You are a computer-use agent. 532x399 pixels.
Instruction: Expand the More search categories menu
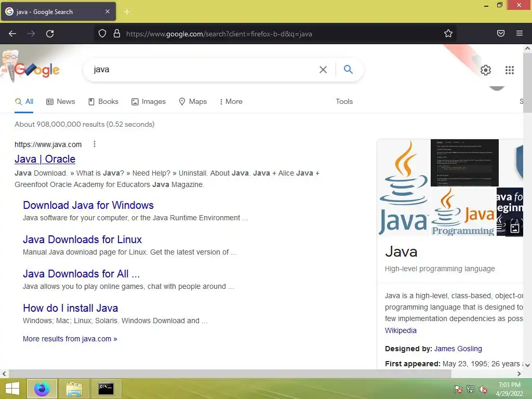[231, 101]
